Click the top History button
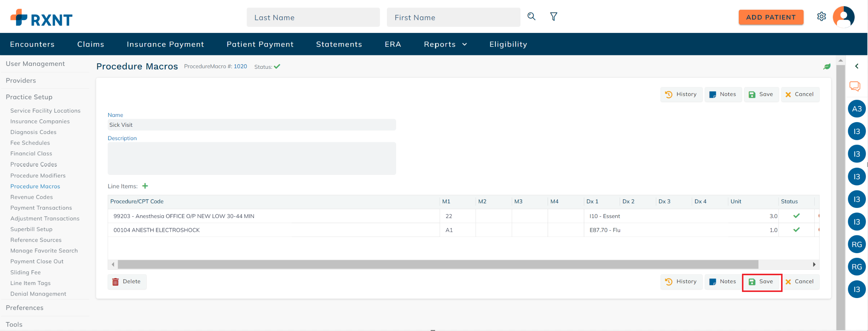Screen dimensions: 868x331 pyautogui.click(x=681, y=95)
